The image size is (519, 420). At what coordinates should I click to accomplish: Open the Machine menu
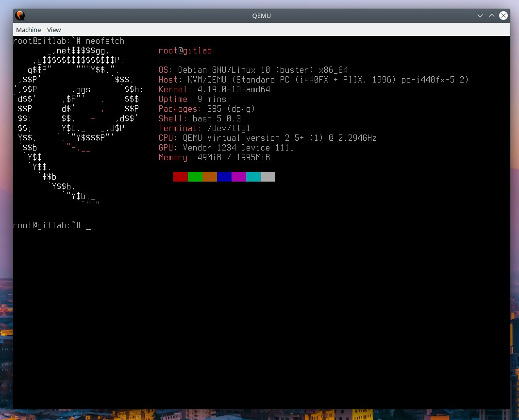click(x=29, y=30)
